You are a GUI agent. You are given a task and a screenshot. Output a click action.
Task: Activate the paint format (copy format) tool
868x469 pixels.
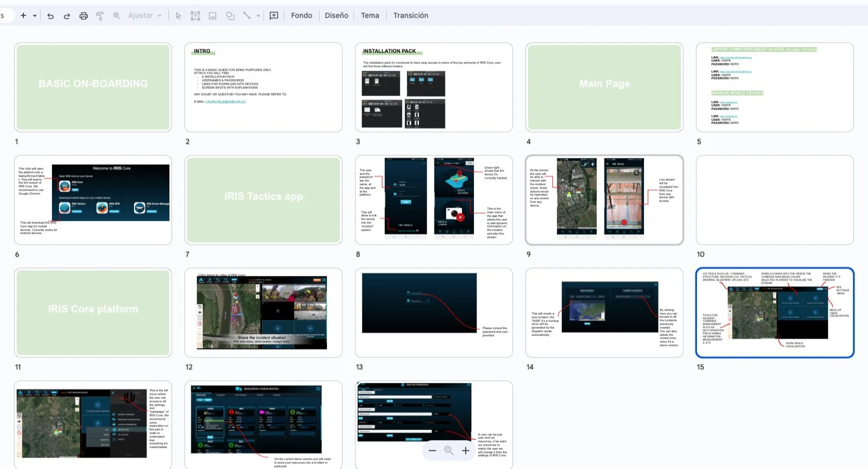point(99,16)
